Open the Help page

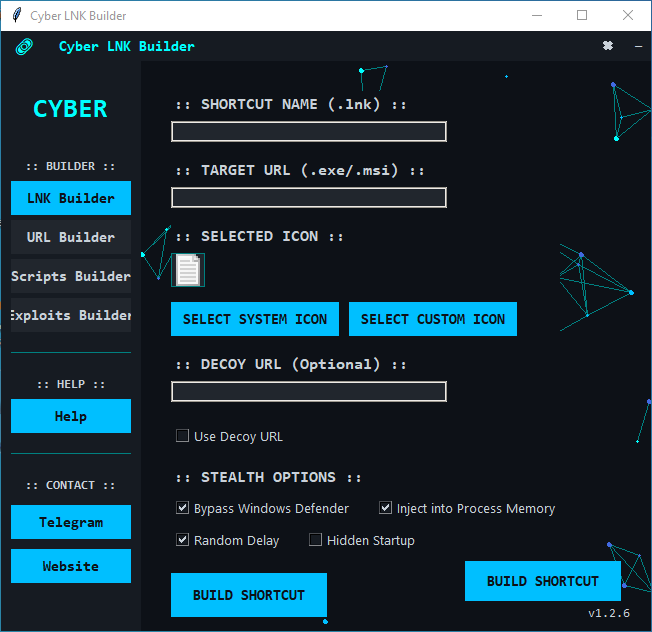pyautogui.click(x=71, y=416)
